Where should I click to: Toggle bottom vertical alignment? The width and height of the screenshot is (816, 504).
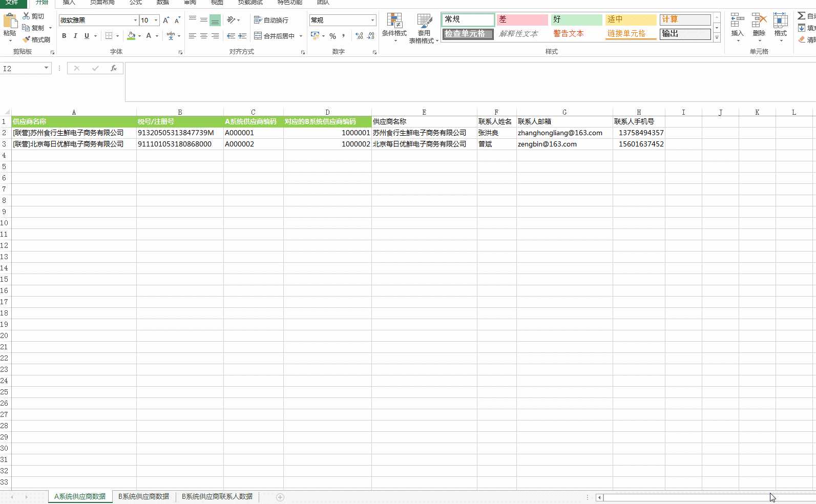tap(215, 20)
